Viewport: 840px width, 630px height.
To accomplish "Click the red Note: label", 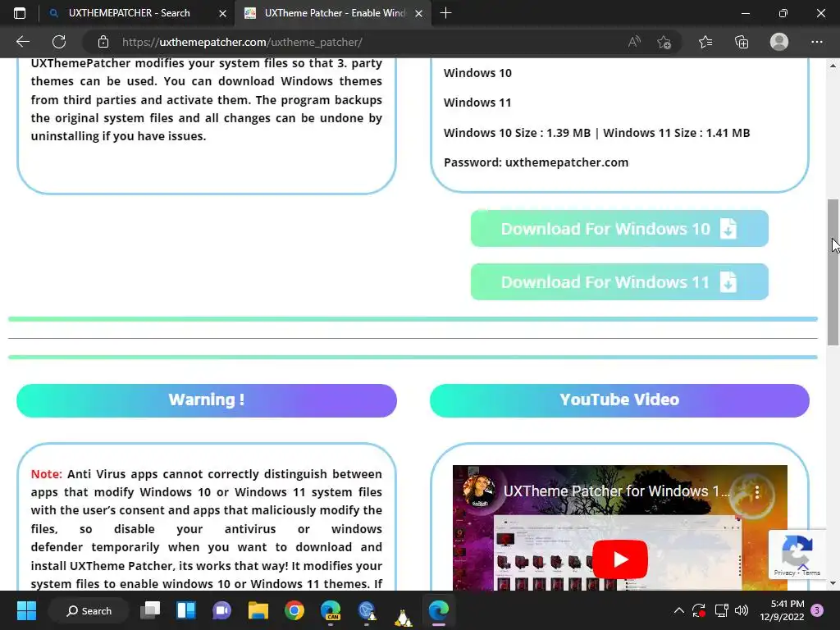I will pos(47,474).
